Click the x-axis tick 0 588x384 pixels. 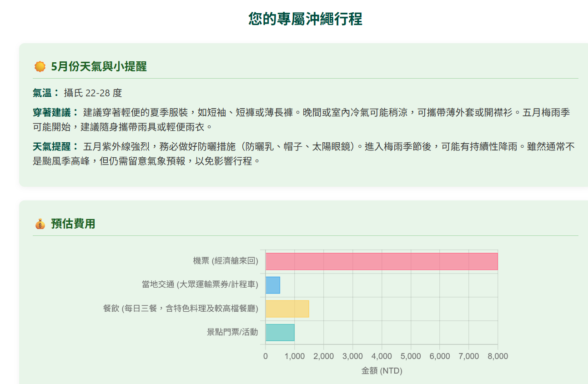pyautogui.click(x=266, y=356)
